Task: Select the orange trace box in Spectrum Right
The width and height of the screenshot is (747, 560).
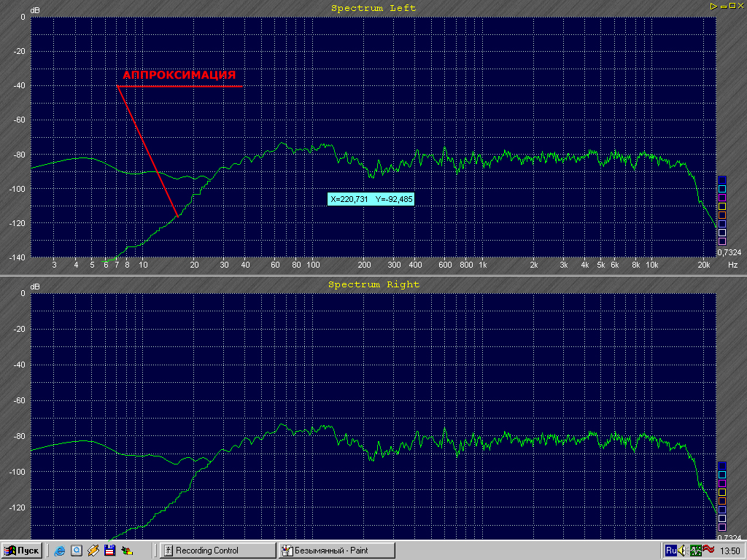Action: coord(722,501)
